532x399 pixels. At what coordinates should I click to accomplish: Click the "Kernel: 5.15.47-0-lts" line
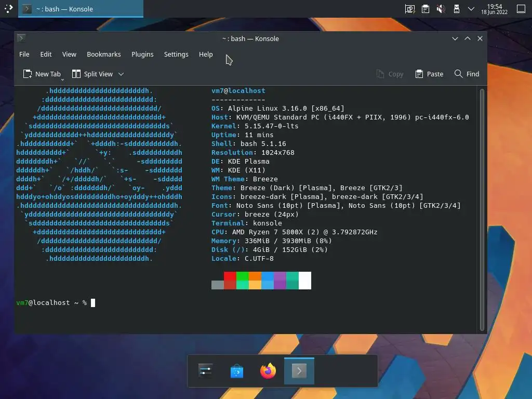click(255, 126)
